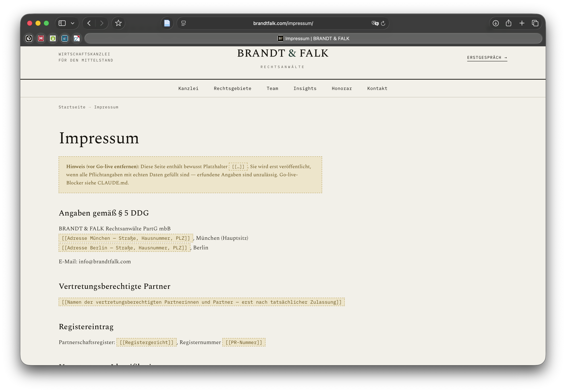Click the brandtfalk.com/impressum/ address field
Viewport: 566px width, 392px height.
tap(283, 23)
